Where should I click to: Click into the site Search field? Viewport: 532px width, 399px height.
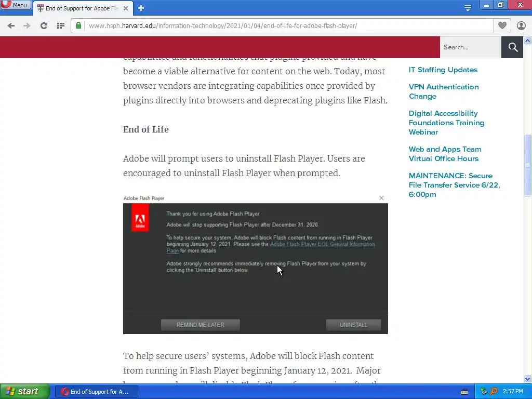pyautogui.click(x=470, y=47)
